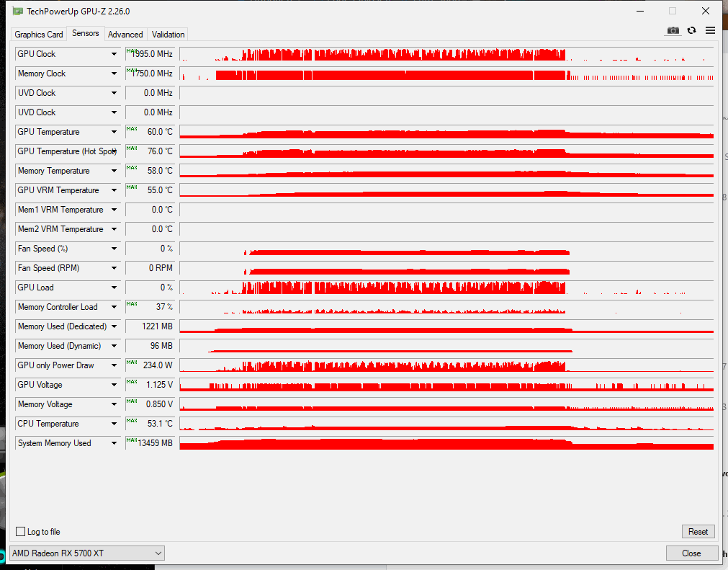Click the Fan Speed (RPM) history graph

446,268
